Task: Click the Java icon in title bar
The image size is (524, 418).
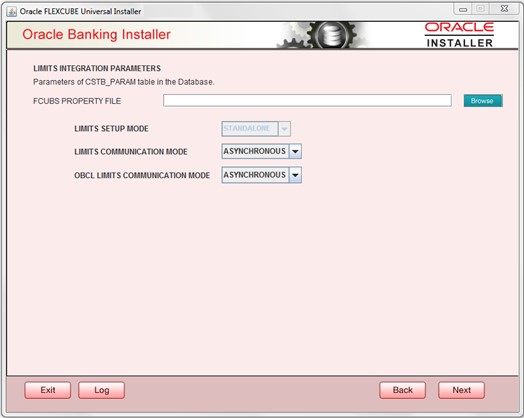Action: click(12, 12)
